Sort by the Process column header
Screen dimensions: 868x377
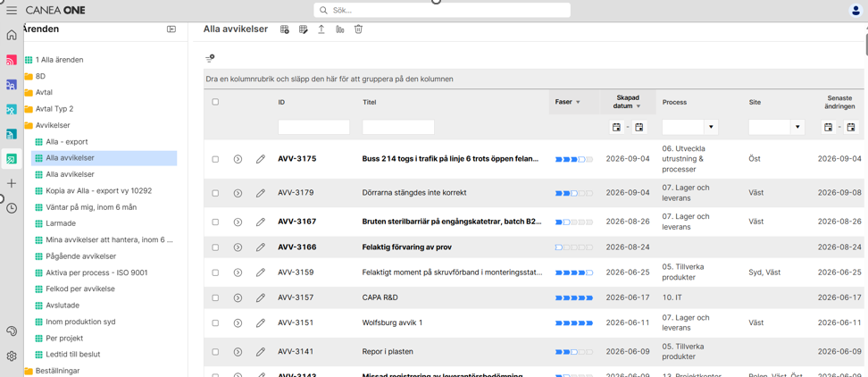click(x=674, y=103)
